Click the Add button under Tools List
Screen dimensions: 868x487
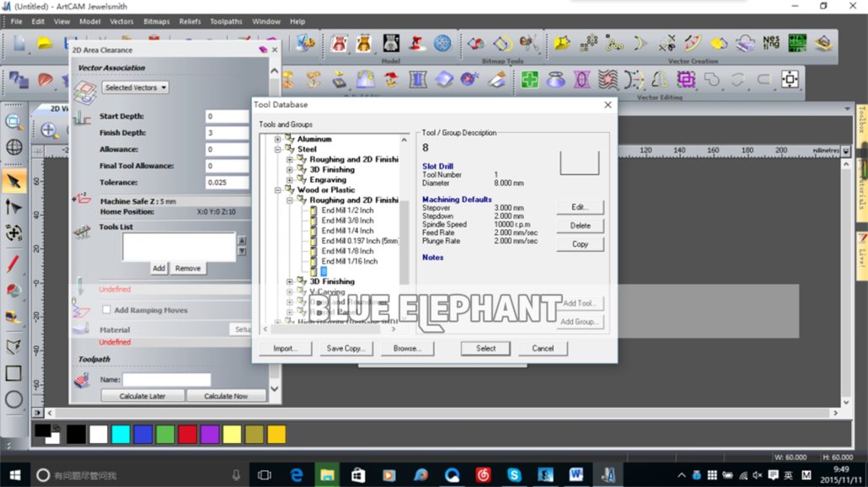159,269
